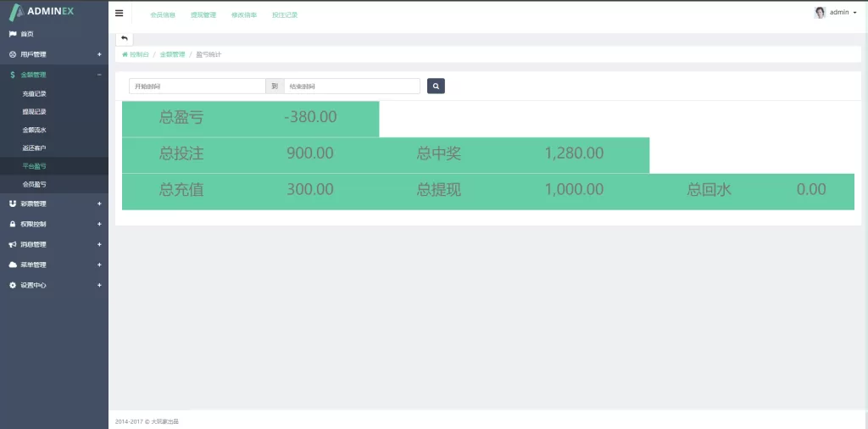Click the 设置中心 gear icon
This screenshot has height=429, width=868.
[x=12, y=285]
